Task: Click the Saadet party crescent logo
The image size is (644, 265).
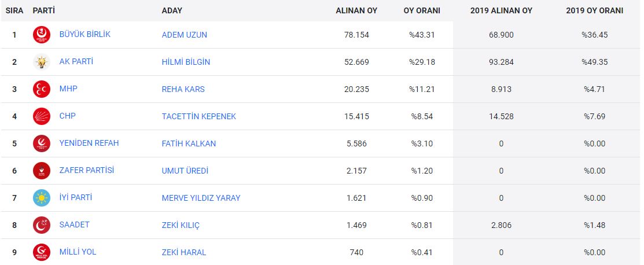Action: click(x=42, y=225)
